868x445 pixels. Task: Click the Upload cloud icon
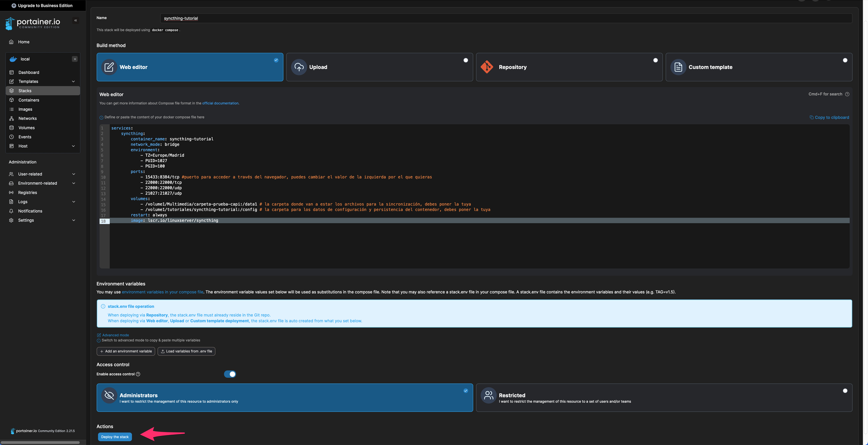[x=299, y=67]
